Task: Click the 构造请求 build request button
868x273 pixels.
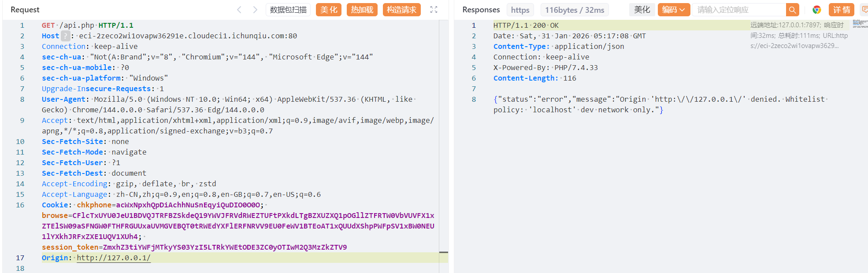Action: pyautogui.click(x=401, y=10)
